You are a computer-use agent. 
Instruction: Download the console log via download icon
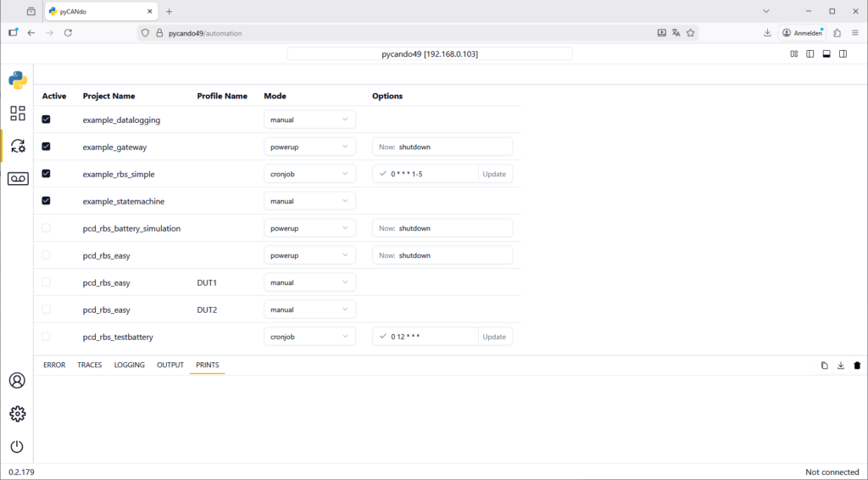pyautogui.click(x=840, y=366)
